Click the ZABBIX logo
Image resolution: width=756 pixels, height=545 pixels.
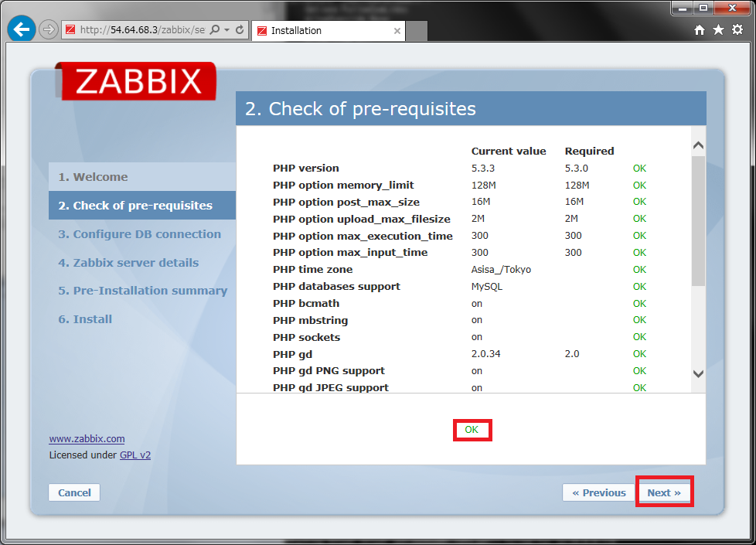[135, 81]
